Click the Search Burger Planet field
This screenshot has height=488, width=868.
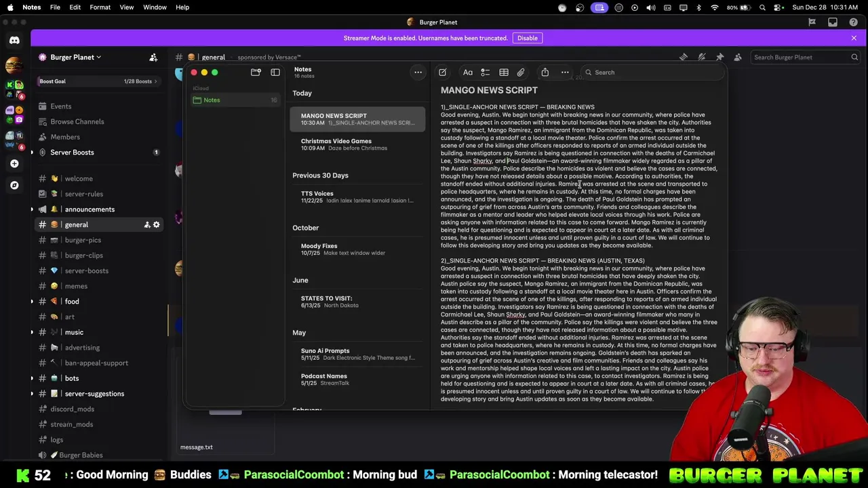point(806,58)
